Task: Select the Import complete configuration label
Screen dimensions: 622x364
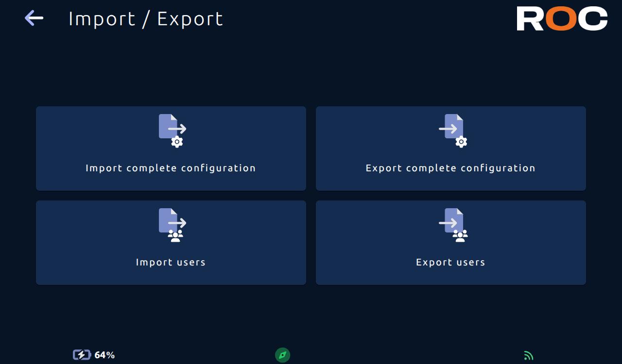Action: click(x=171, y=168)
